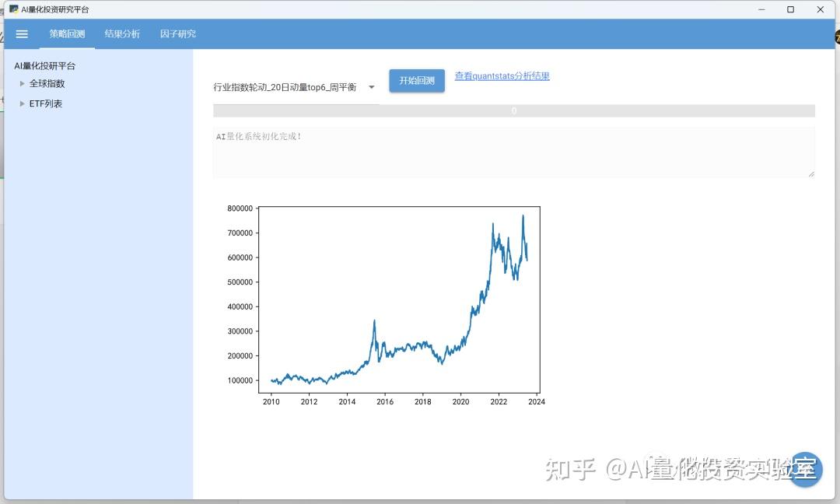Maximize the AI量化投资研究平台 window

click(x=790, y=9)
